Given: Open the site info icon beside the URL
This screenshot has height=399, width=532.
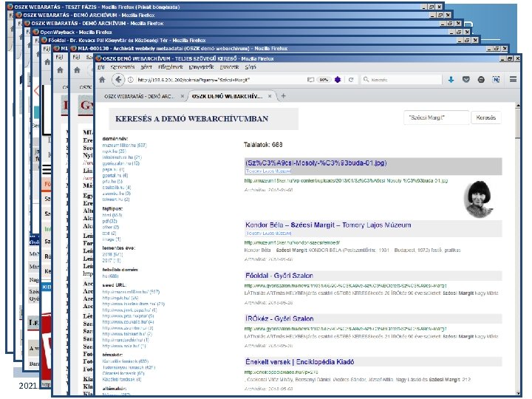Looking at the screenshot, I should tap(130, 80).
